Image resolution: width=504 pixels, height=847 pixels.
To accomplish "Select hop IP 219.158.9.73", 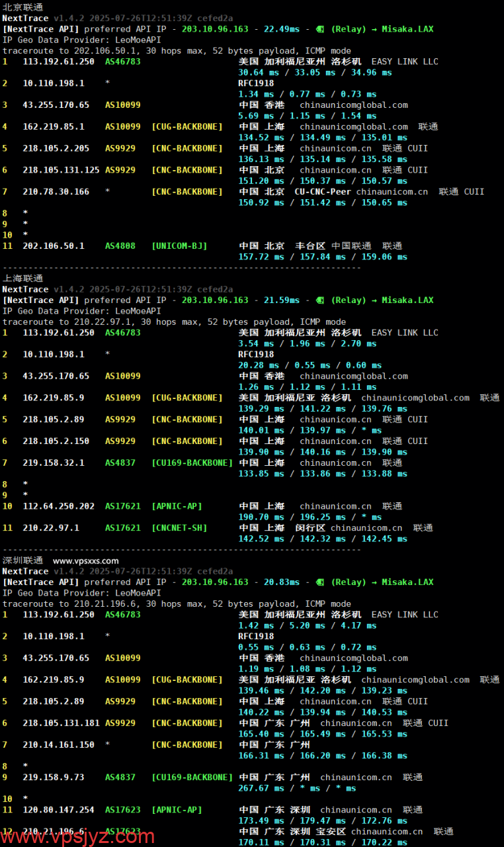I will click(x=54, y=778).
